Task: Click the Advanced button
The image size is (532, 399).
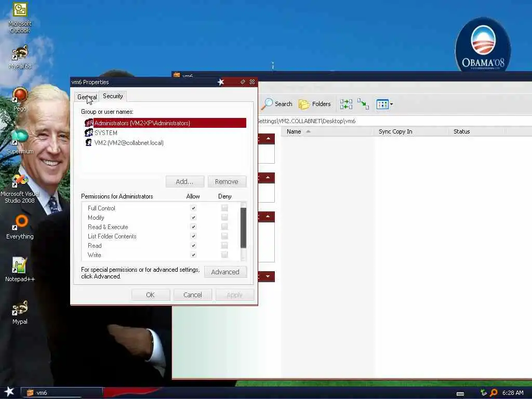Action: [x=225, y=272]
